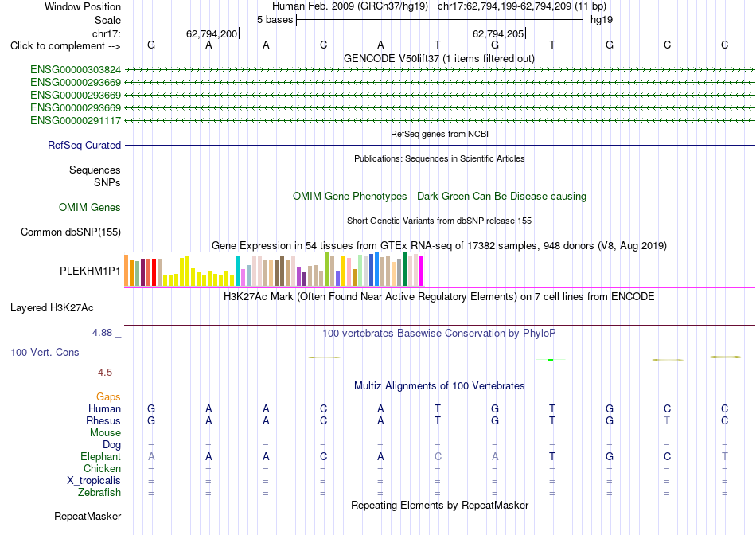Open the ENSG00000303824 gene label
Viewport: 756px width, 535px height.
point(76,70)
